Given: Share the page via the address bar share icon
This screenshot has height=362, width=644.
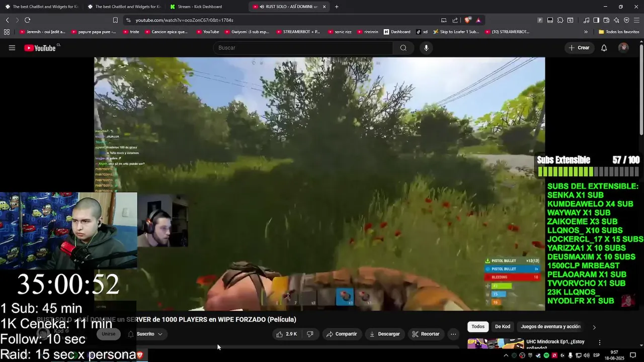Looking at the screenshot, I should coord(455,20).
